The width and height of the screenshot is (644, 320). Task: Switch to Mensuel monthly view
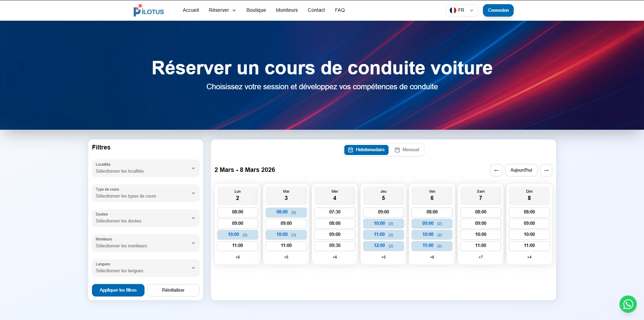(x=407, y=150)
